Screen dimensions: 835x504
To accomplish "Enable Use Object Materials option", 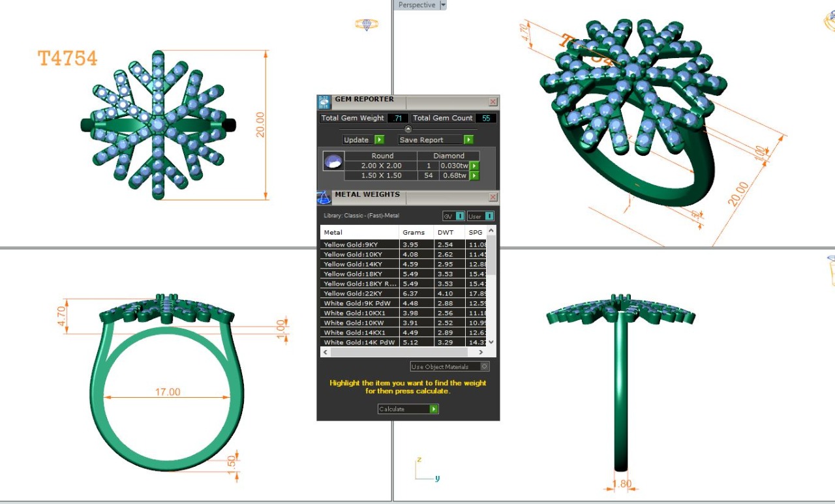I will coord(484,366).
